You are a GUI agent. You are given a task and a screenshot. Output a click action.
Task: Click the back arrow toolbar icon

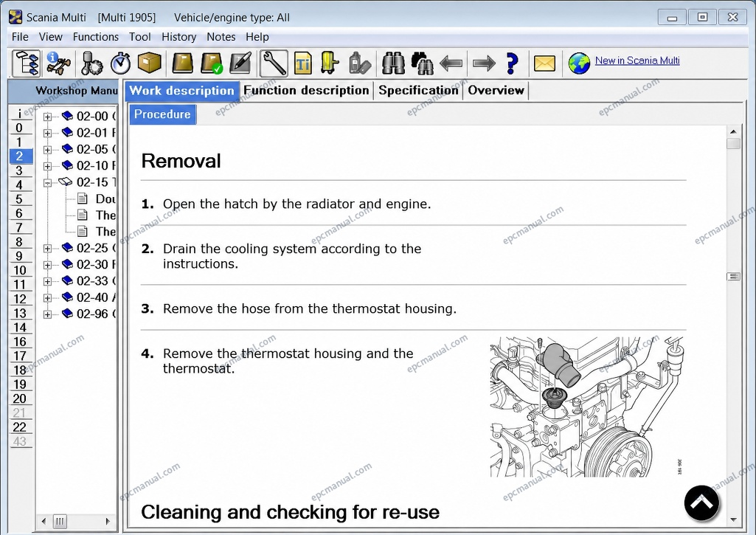click(x=451, y=63)
